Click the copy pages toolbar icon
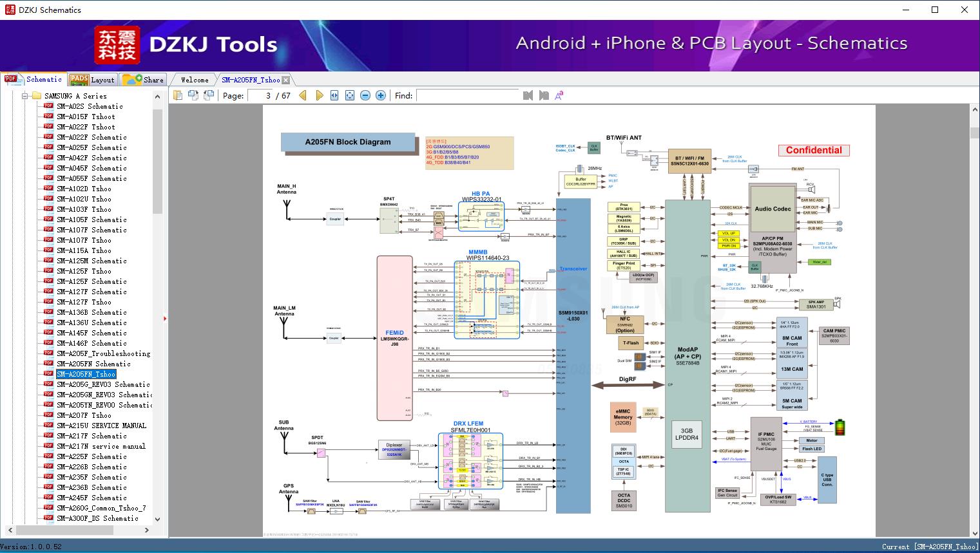Viewport: 980px width, 553px height. click(177, 95)
